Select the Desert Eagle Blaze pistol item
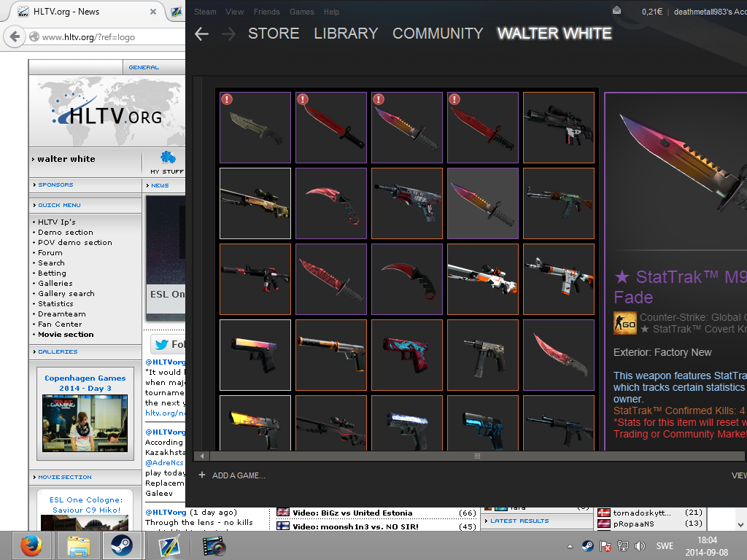 (255, 423)
